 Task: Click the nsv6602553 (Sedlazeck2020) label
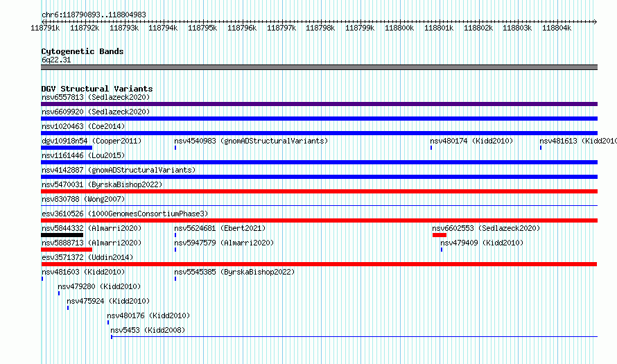[486, 228]
